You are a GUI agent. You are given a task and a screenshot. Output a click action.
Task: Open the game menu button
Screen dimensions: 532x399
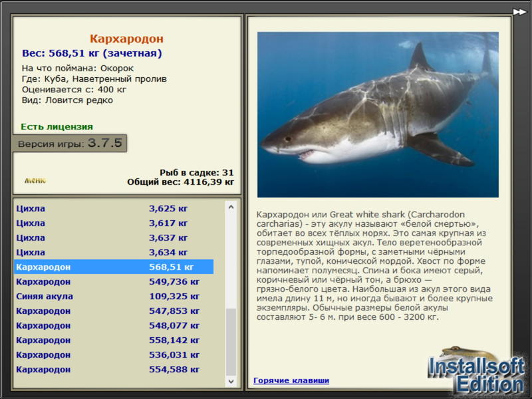pos(35,180)
